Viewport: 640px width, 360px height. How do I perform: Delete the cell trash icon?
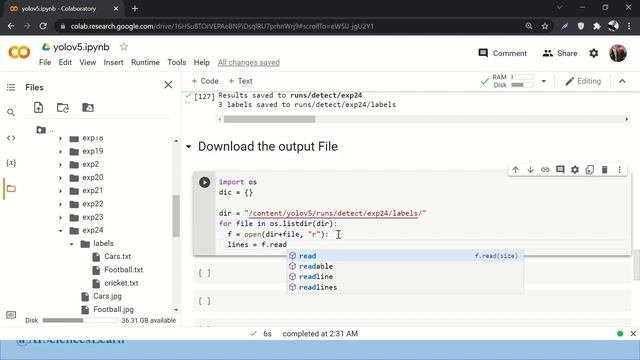[x=604, y=169]
